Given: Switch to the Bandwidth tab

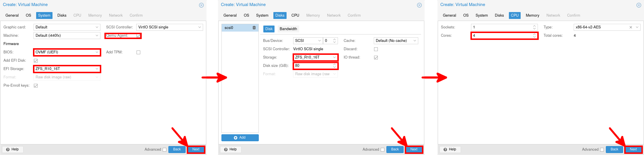Looking at the screenshot, I should pyautogui.click(x=288, y=29).
